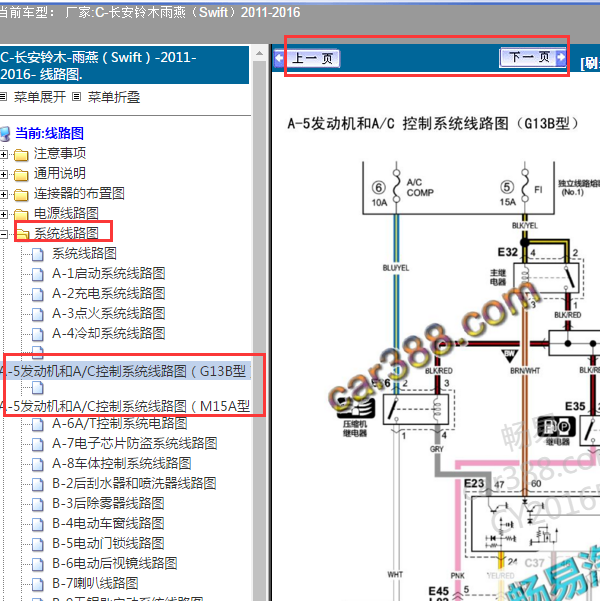Open B-2后刮水器和喷洗器线路图 page
This screenshot has height=601, width=600.
coord(134,483)
